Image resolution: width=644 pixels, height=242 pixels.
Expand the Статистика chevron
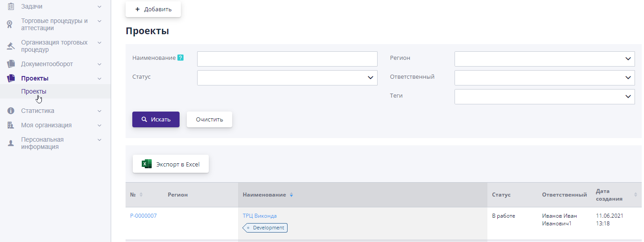click(99, 111)
